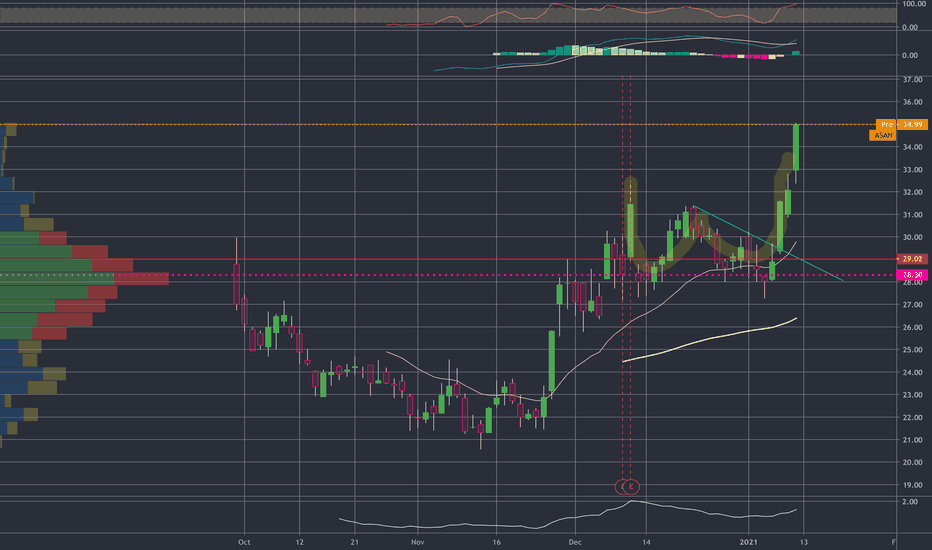Screen dimensions: 932x550
Task: Click the orange ASAN symbol label
Action: point(883,136)
